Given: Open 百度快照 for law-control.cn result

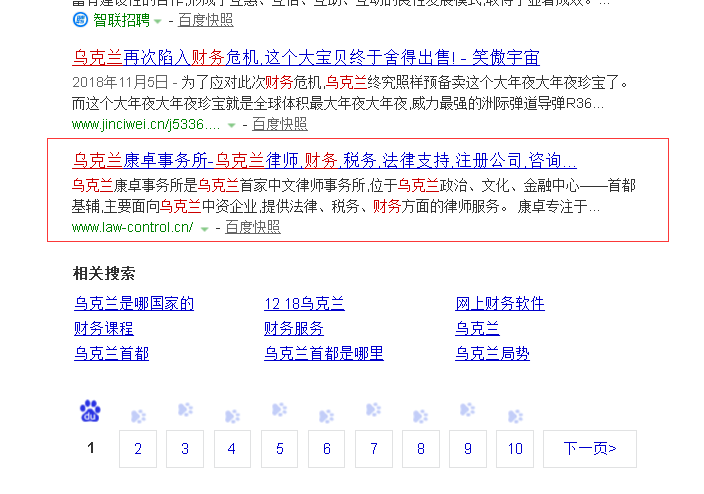Looking at the screenshot, I should point(253,227).
